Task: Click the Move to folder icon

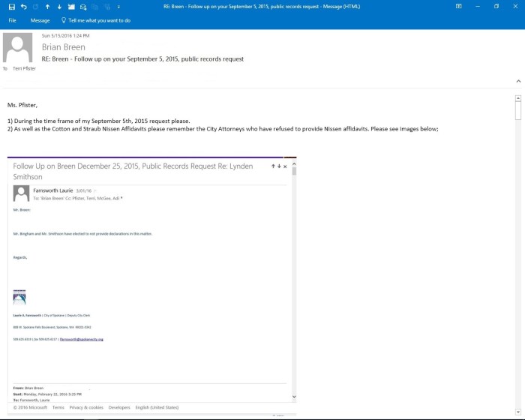Action: pyautogui.click(x=71, y=6)
